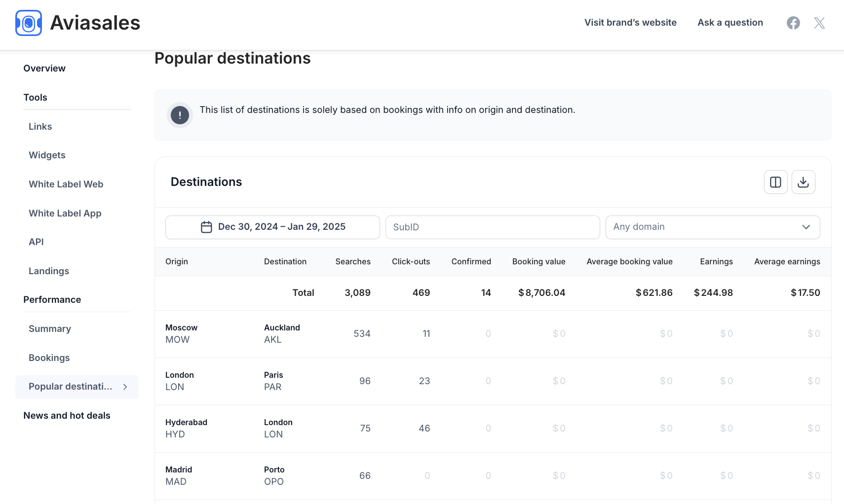Select White Label App
Viewport: 844px width, 504px height.
(65, 214)
